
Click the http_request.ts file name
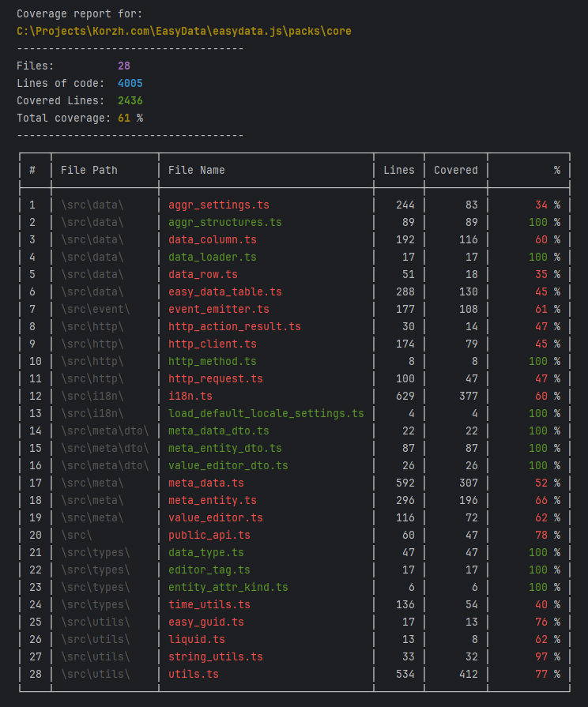pos(216,378)
